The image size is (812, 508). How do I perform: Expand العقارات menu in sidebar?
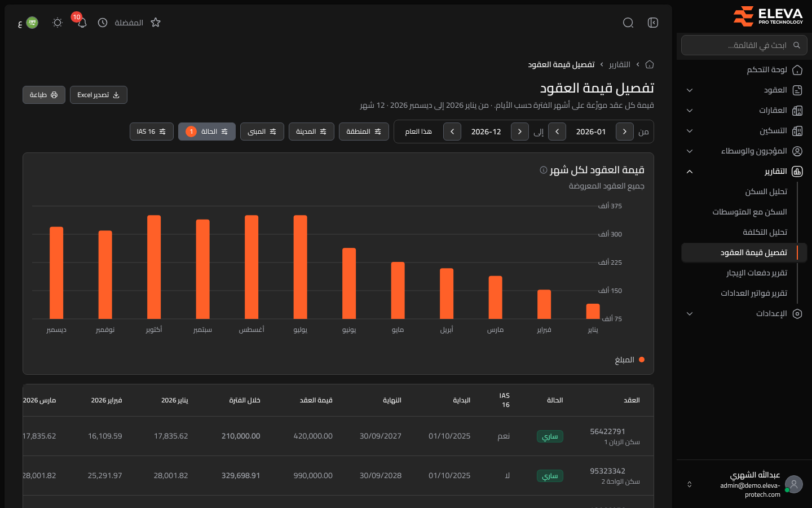[742, 110]
